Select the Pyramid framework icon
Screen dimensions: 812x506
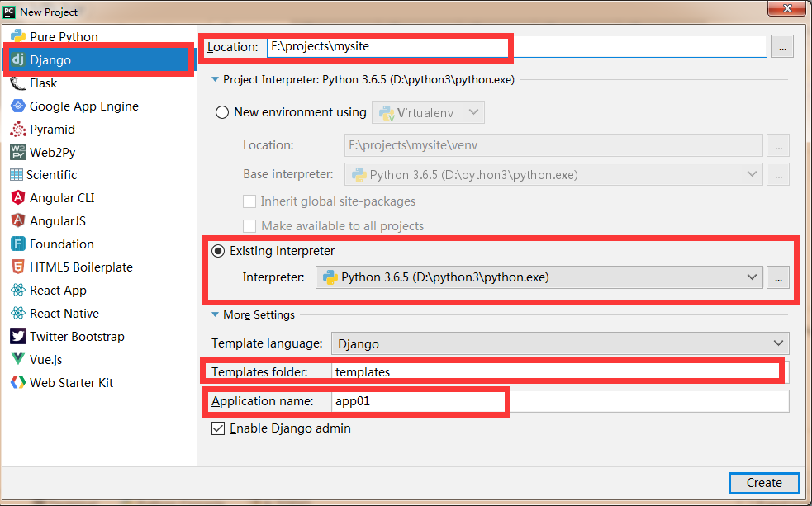tap(18, 129)
